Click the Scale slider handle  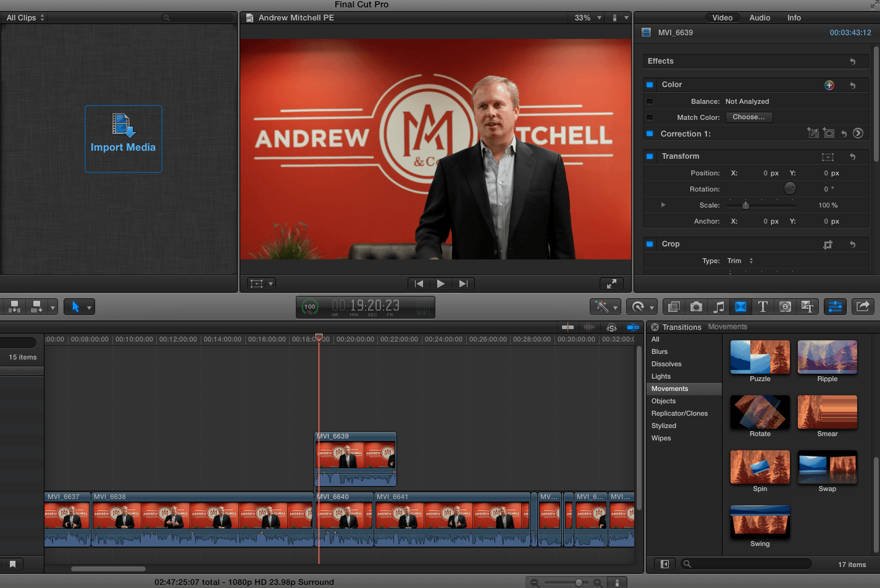tap(745, 205)
